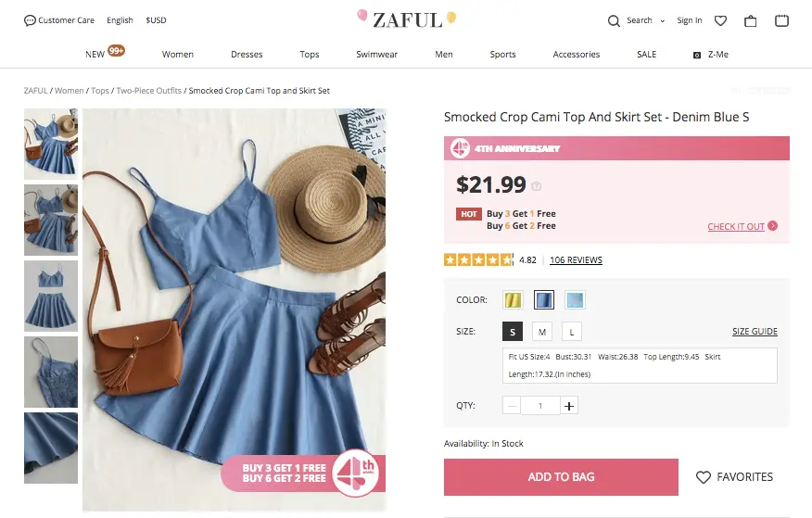Open the 106 REVIEWS link
Viewport: 812px width, 518px height.
(x=576, y=260)
